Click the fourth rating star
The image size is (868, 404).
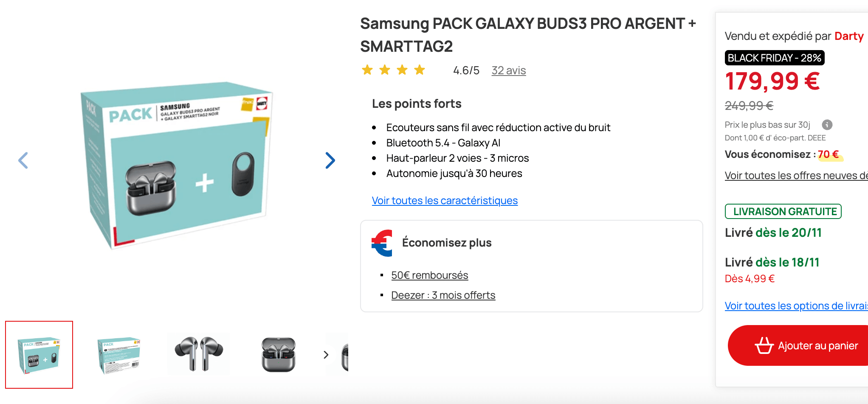click(420, 70)
